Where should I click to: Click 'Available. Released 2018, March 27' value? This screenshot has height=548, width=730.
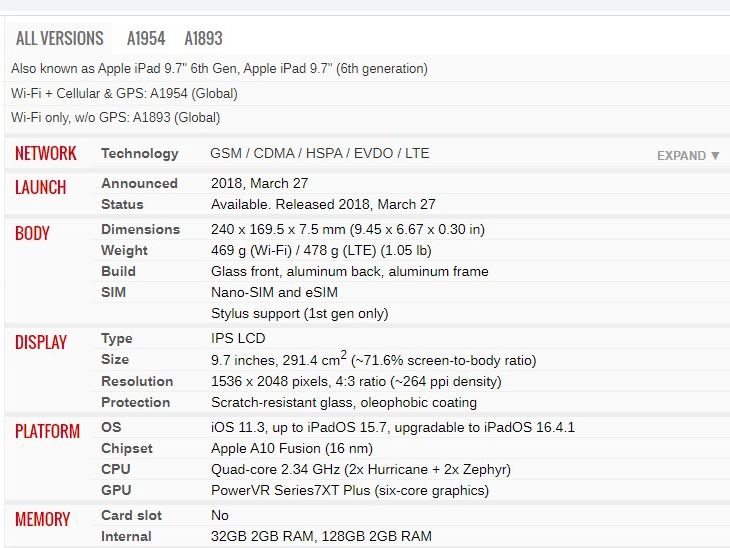(x=323, y=204)
